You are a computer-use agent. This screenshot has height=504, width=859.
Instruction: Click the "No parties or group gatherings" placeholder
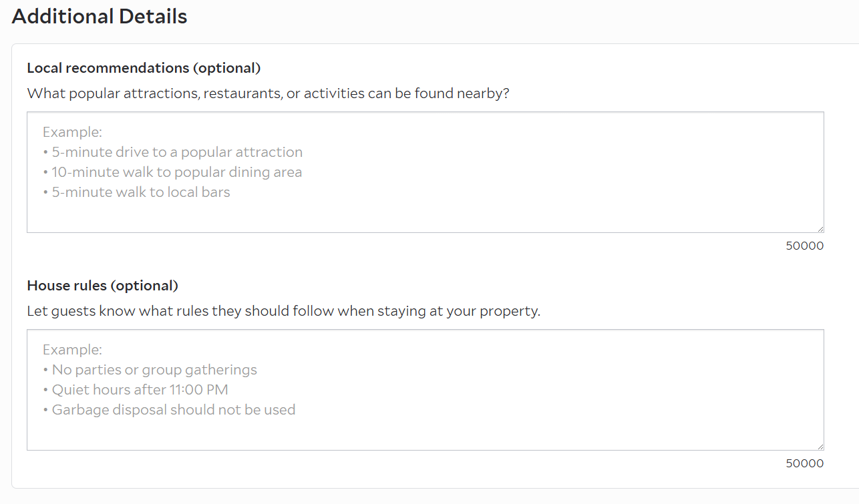[x=154, y=370]
